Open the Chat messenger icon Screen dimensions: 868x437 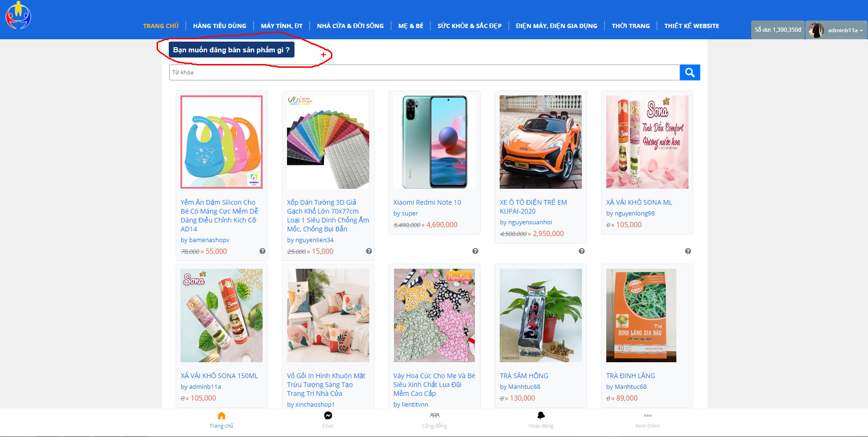click(x=328, y=416)
